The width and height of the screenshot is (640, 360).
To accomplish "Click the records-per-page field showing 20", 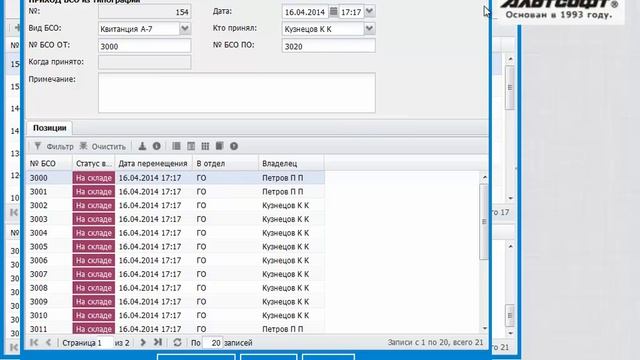I will 213,343.
